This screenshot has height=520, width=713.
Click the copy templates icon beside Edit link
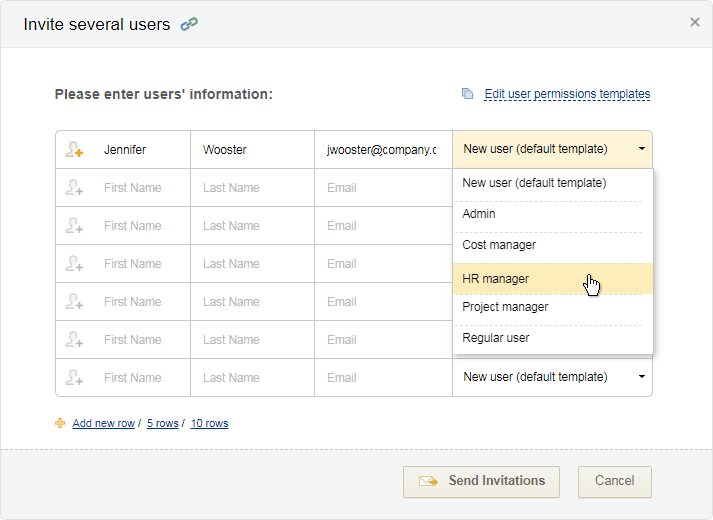467,94
